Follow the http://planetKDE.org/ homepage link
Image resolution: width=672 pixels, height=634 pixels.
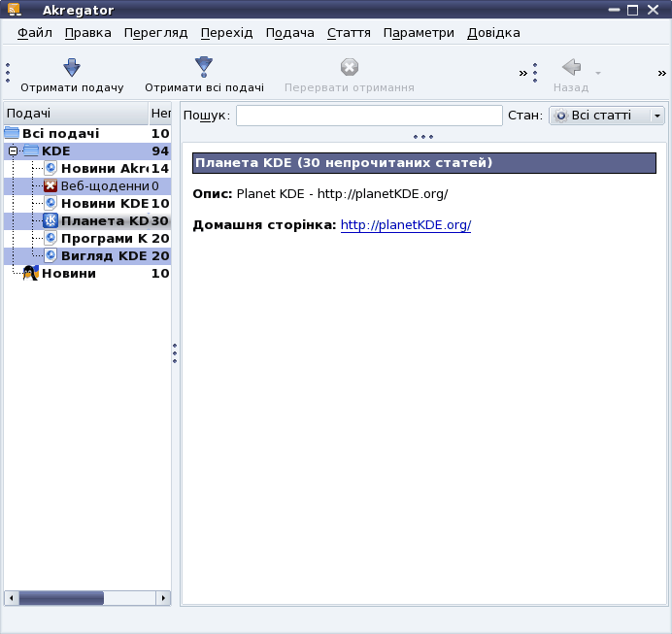405,225
